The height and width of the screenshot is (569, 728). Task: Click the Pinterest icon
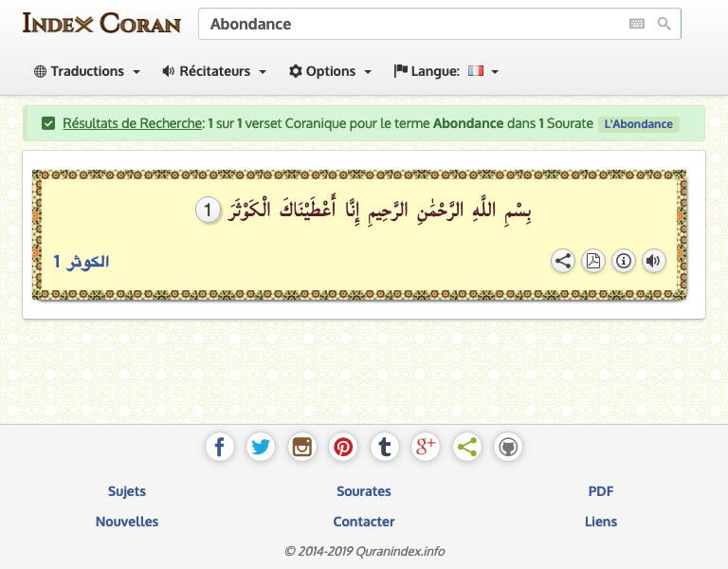(x=343, y=447)
